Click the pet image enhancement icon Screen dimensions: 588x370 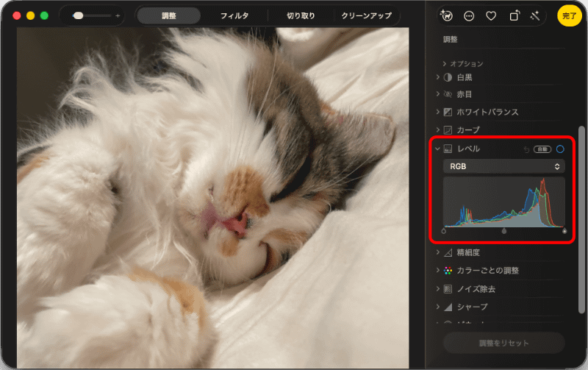446,15
